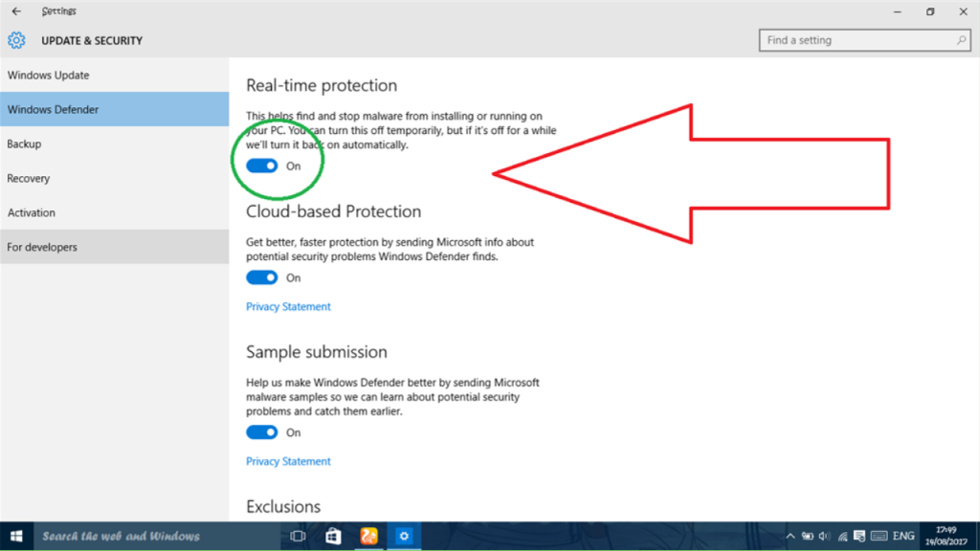Click the Real-time protection heading
The height and width of the screenshot is (551, 980).
coord(322,85)
